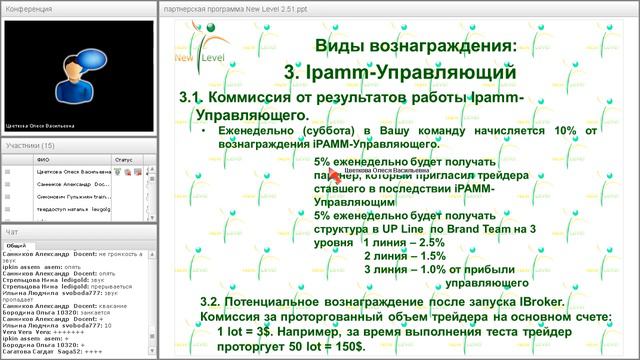The image size is (640, 360).
Task: Select participant твердоступ наталья in the list
Action: coord(73,209)
